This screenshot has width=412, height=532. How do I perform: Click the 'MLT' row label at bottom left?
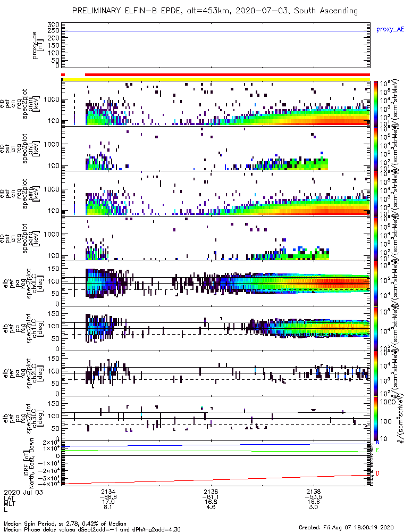10,503
